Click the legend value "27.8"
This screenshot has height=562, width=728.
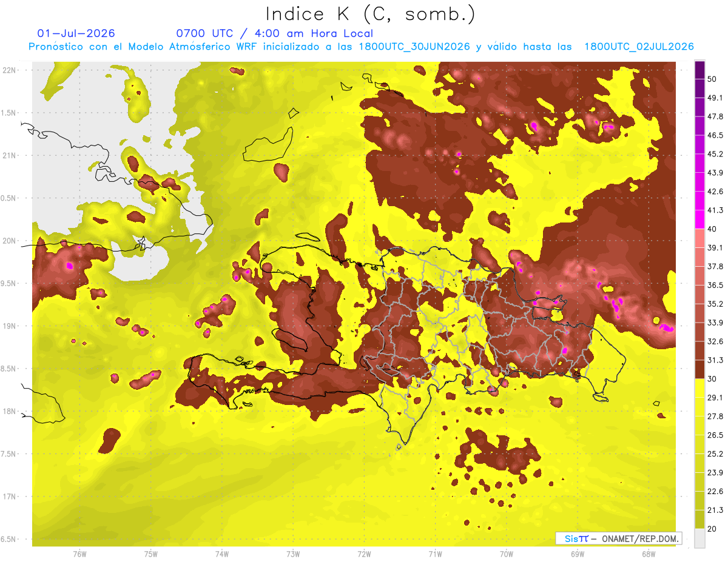715,416
